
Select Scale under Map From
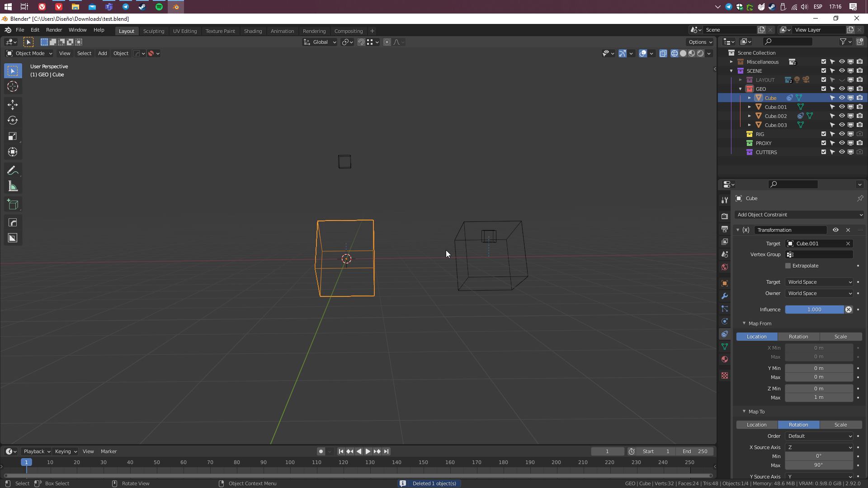[840, 337]
